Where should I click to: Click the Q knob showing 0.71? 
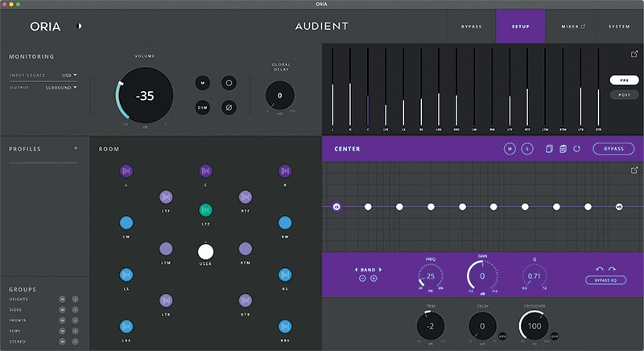[x=535, y=276]
